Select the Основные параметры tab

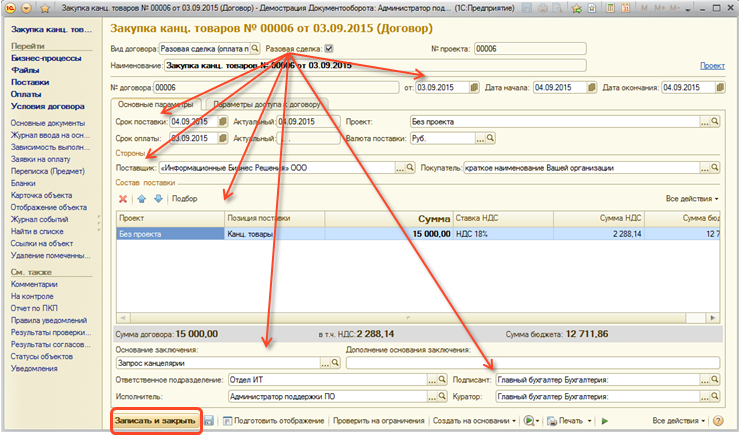click(156, 104)
